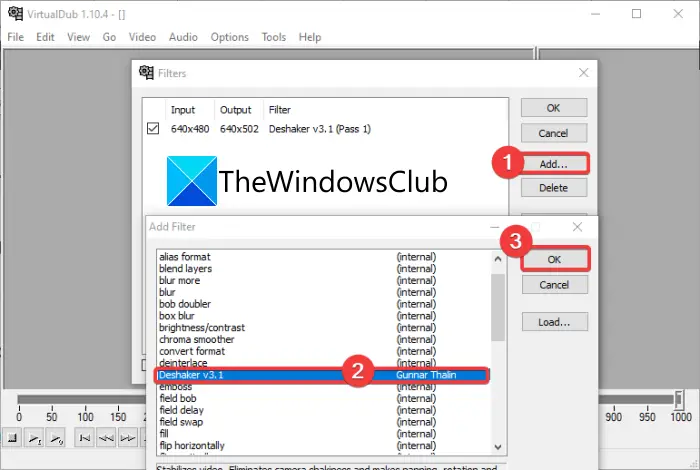Select the Deshaker v3.1 (Pass 1) row in Filters
700x470 pixels.
(326, 129)
